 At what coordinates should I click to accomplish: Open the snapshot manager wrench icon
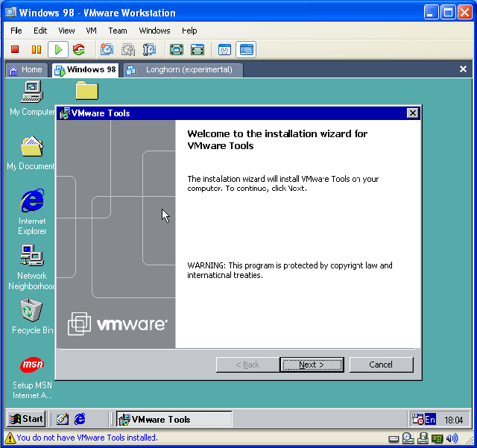149,50
